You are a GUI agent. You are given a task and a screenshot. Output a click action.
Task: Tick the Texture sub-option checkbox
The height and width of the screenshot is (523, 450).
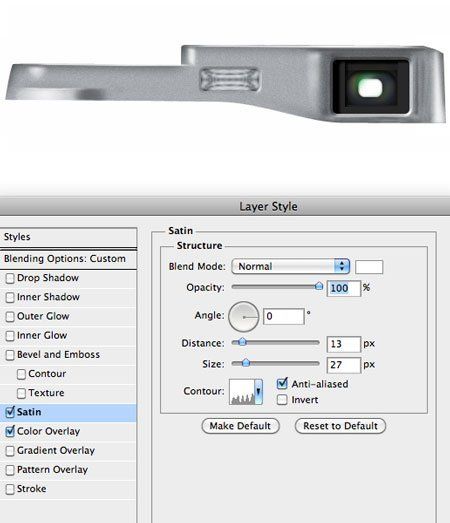point(21,393)
